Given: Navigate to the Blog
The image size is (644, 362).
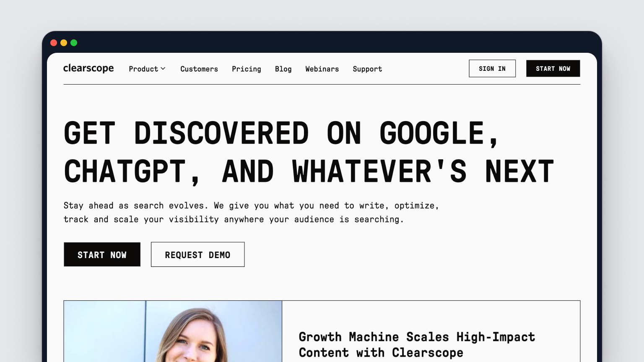Looking at the screenshot, I should coord(283,69).
